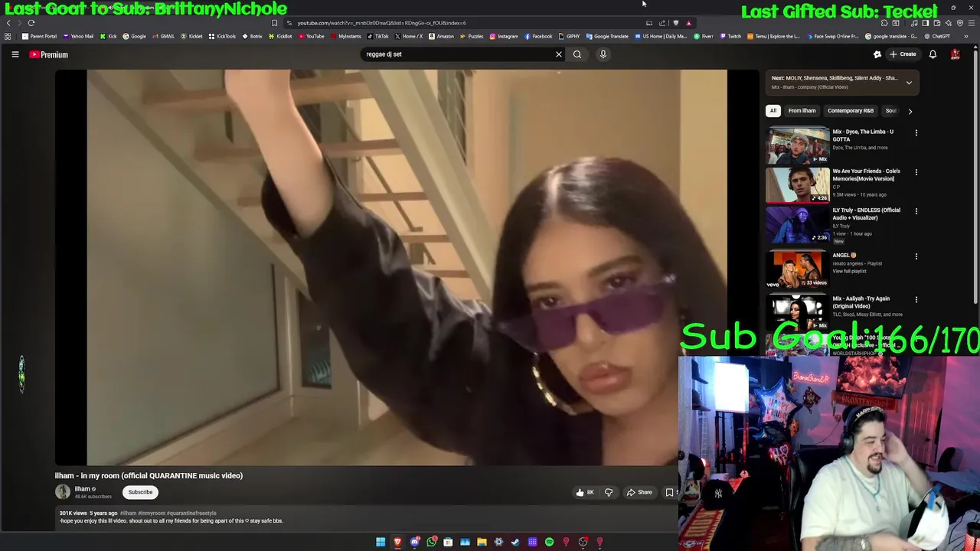Screen dimensions: 980x551
Task: Open the Yahoo Mail bookmark
Action: 78,36
